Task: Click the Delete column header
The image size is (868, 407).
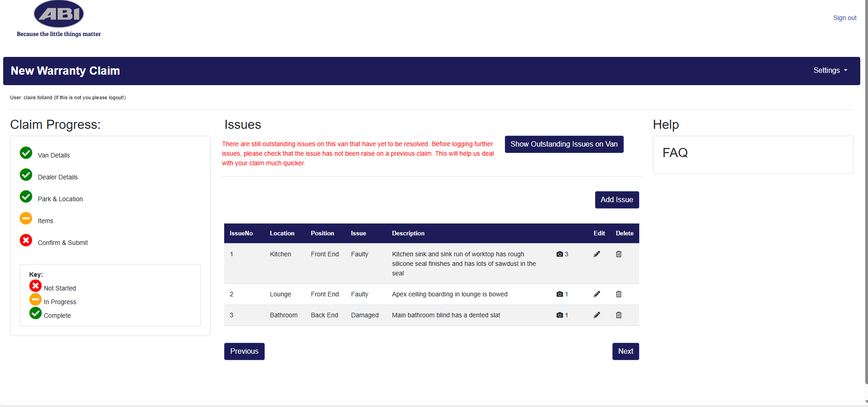Action: coord(625,233)
